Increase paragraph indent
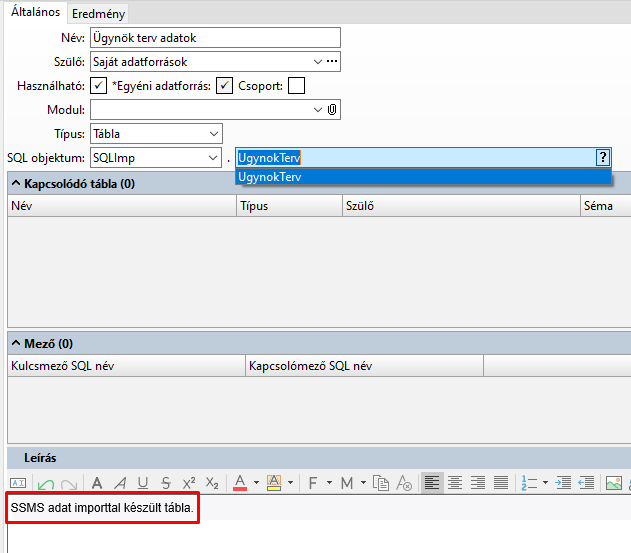 point(563,483)
